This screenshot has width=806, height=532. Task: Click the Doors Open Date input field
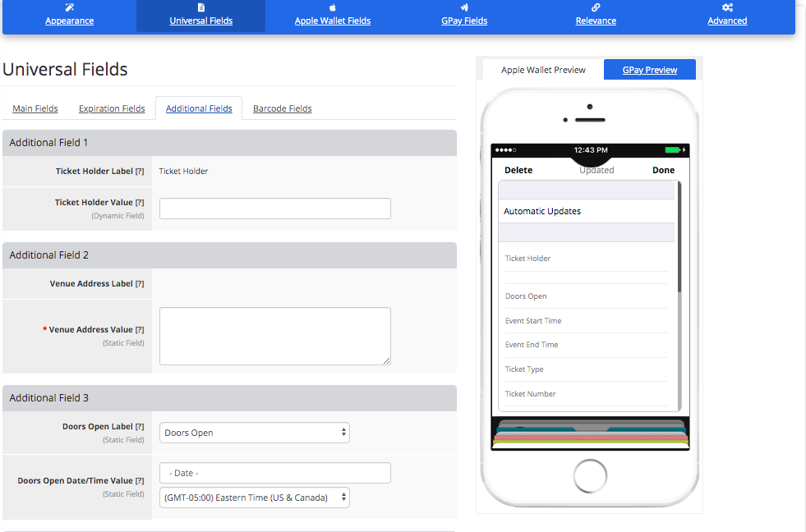pos(275,473)
